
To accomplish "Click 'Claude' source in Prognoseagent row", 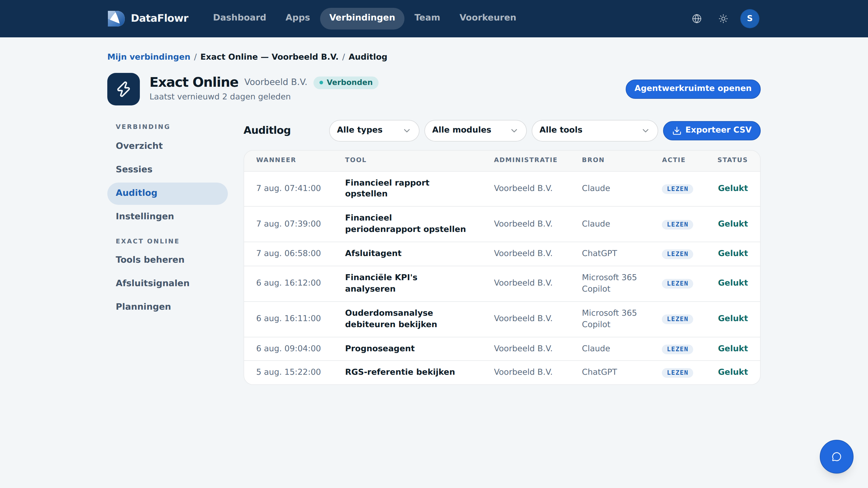I will (596, 349).
